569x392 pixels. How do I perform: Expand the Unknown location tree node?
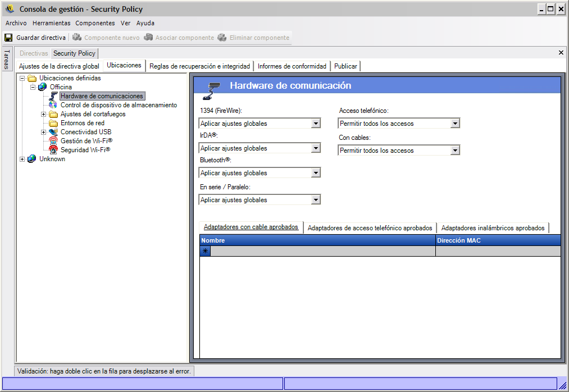tap(22, 159)
